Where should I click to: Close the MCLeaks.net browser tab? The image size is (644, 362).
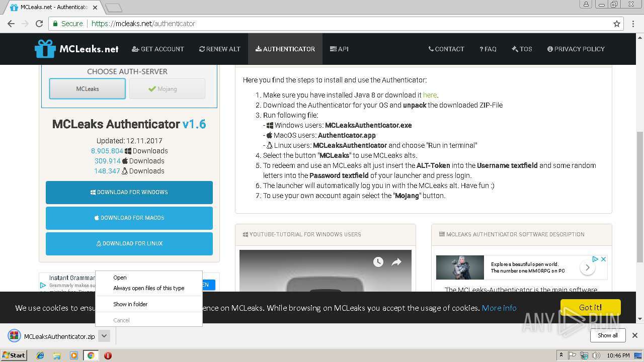point(95,7)
